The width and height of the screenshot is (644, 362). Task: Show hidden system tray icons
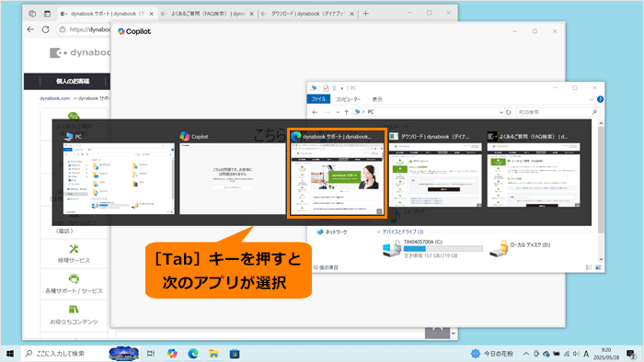526,354
